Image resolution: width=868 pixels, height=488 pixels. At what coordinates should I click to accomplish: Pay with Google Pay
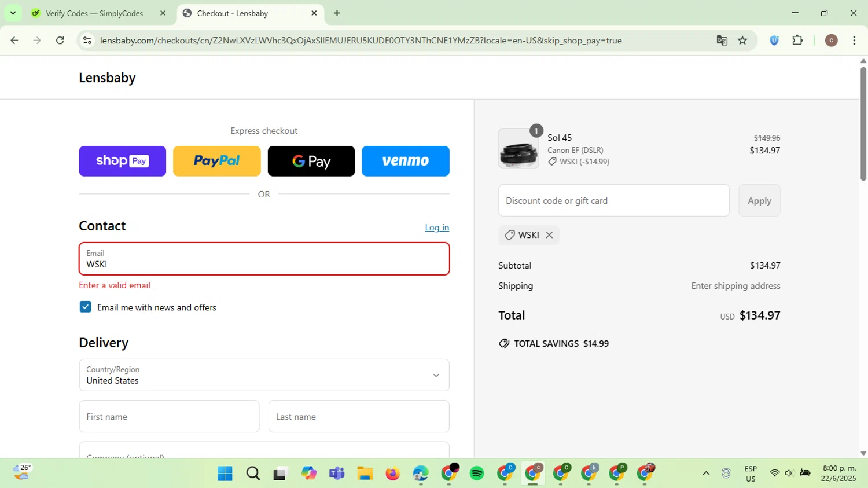[311, 161]
